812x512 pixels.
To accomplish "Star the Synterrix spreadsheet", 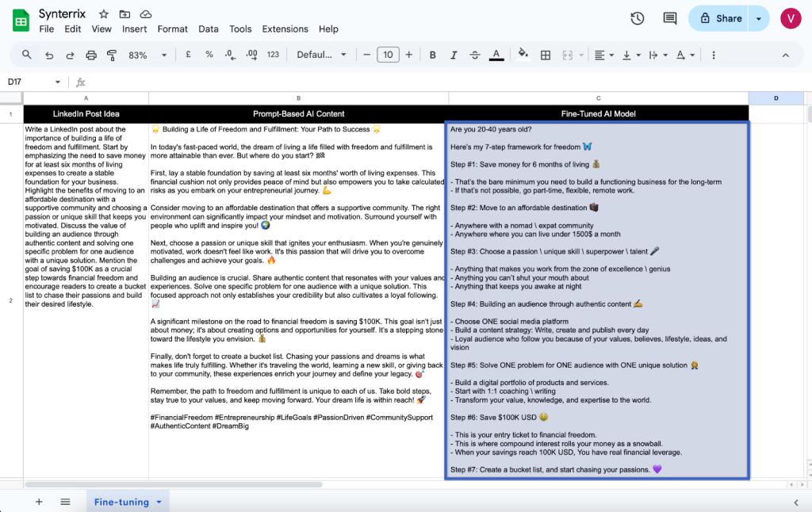I will [x=104, y=14].
